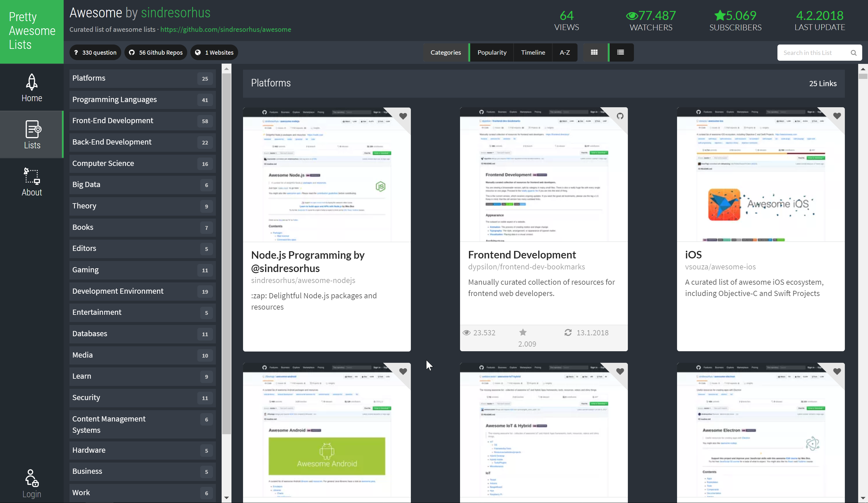Screen dimensions: 868x503
Task: Select the Development Environment category
Action: click(x=142, y=291)
